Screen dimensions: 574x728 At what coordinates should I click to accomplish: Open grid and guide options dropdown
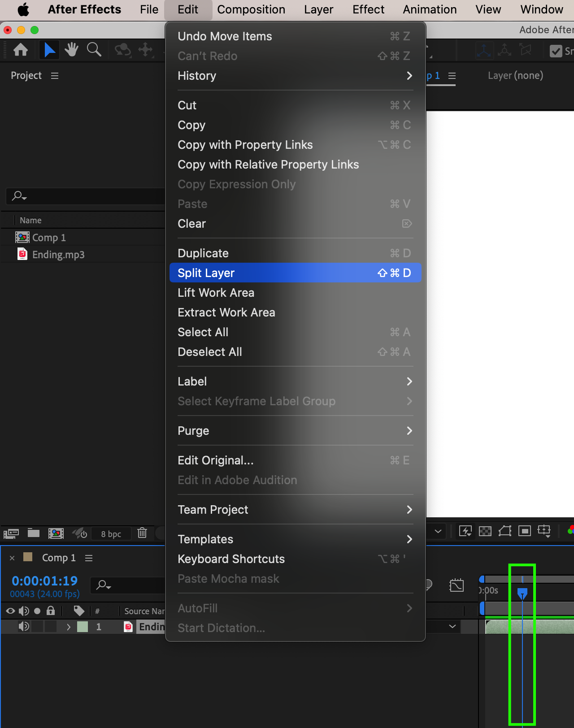[544, 531]
